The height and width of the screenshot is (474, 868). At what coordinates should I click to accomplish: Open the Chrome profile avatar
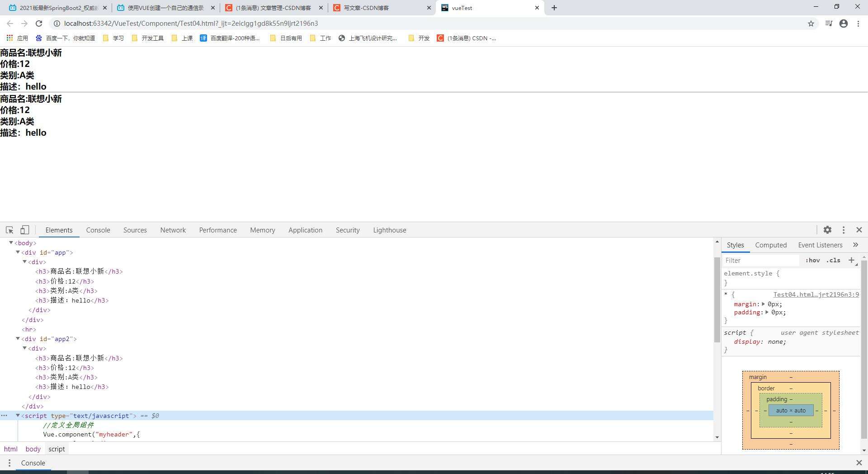pos(843,24)
